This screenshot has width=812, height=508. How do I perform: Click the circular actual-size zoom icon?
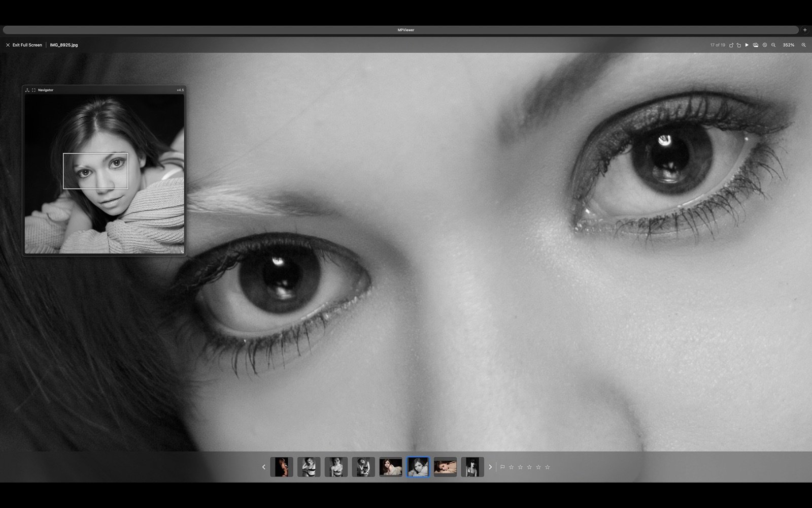pos(765,45)
